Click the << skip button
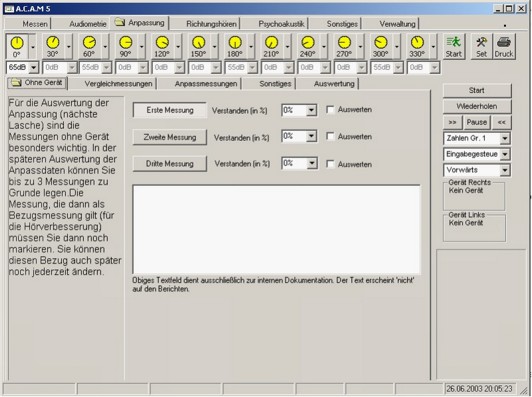Viewport: 532px width, 397px height. [x=501, y=122]
